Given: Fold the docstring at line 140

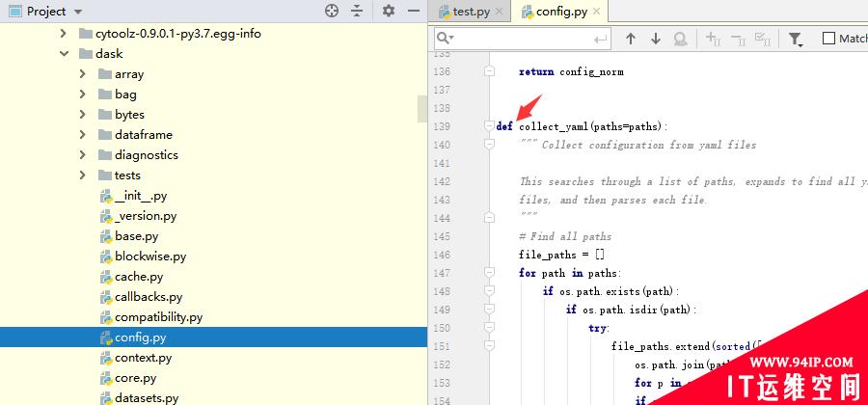Looking at the screenshot, I should coord(489,145).
